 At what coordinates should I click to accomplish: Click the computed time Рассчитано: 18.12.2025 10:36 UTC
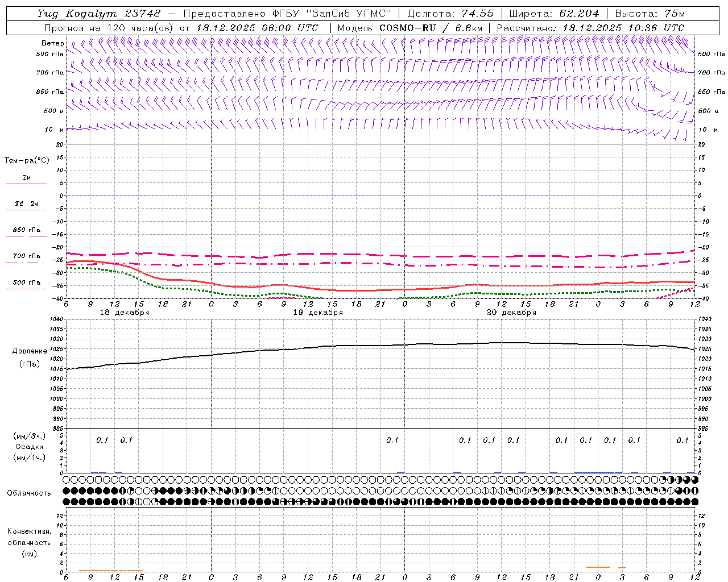[590, 28]
